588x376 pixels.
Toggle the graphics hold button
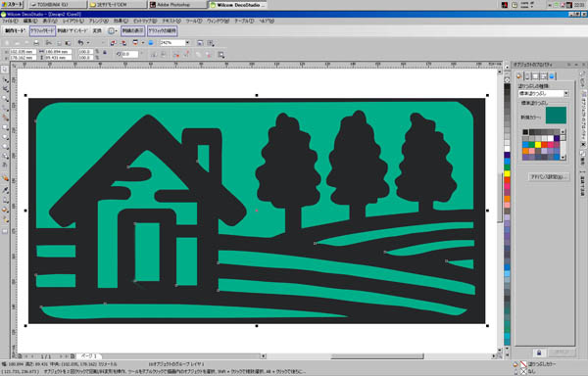pyautogui.click(x=162, y=30)
